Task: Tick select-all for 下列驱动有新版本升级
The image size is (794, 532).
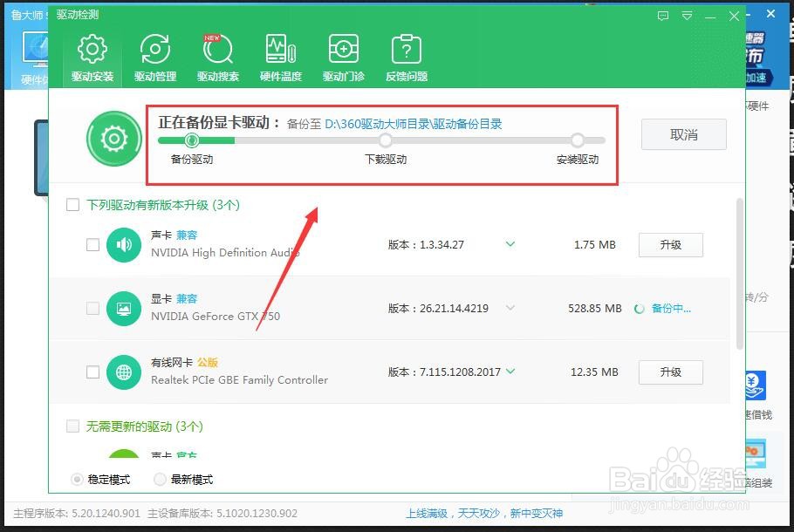Action: (x=73, y=205)
